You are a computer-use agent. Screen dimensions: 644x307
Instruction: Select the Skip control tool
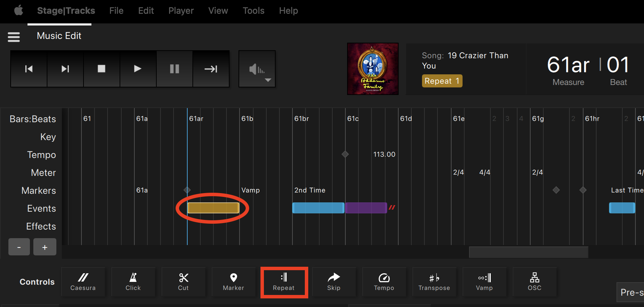coord(334,282)
